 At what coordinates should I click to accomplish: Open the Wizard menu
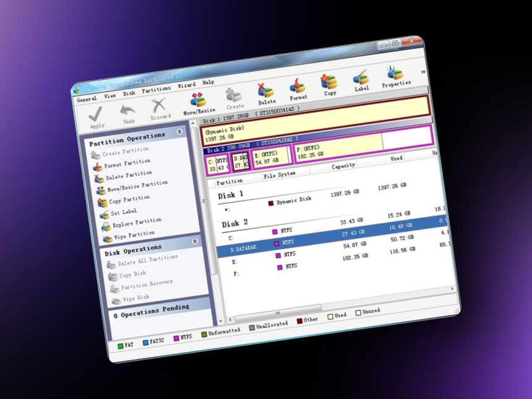coord(187,85)
